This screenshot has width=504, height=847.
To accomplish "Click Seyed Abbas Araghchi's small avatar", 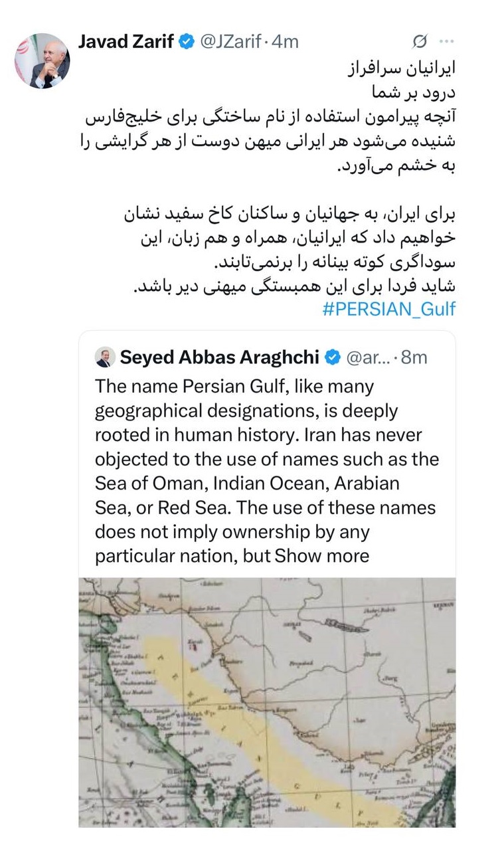I will click(x=104, y=357).
